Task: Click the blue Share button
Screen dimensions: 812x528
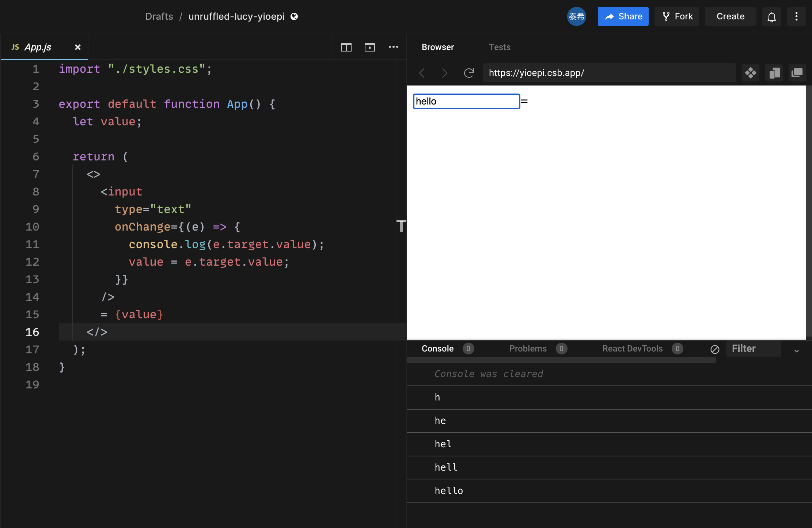Action: 623,17
